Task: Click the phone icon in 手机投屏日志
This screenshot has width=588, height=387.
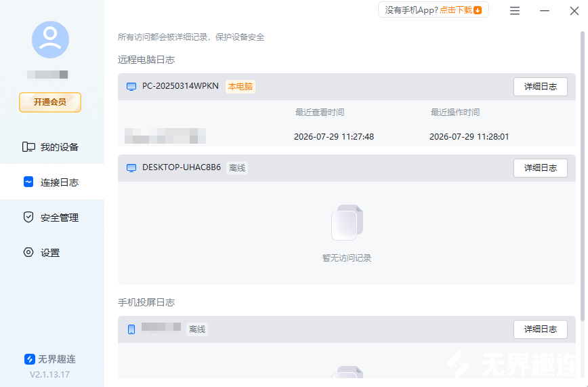Action: click(x=131, y=329)
